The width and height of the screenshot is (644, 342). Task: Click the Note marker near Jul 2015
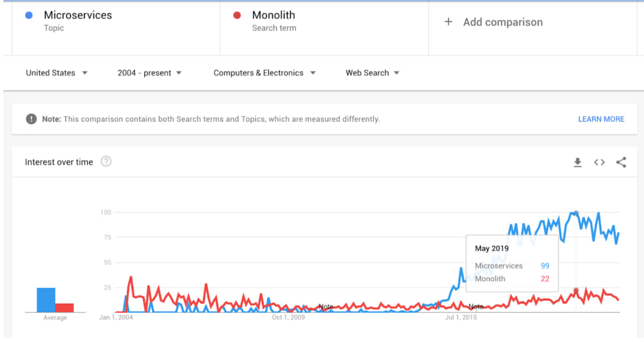tap(476, 307)
